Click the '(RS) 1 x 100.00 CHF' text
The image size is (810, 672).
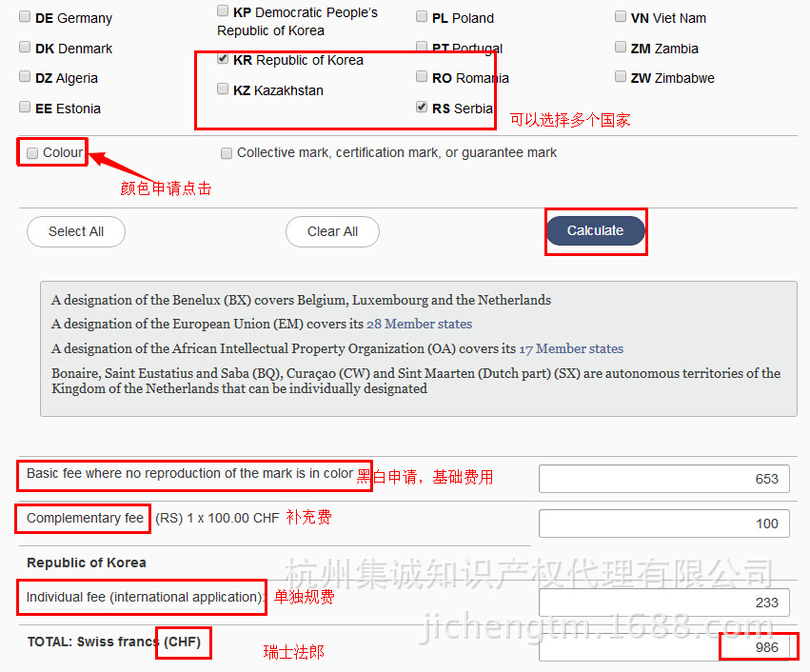point(217,518)
